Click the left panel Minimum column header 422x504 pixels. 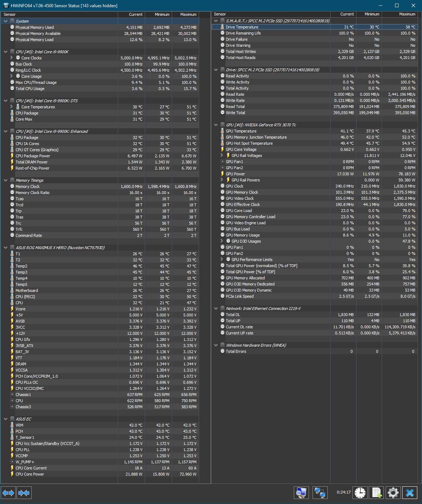[158, 14]
